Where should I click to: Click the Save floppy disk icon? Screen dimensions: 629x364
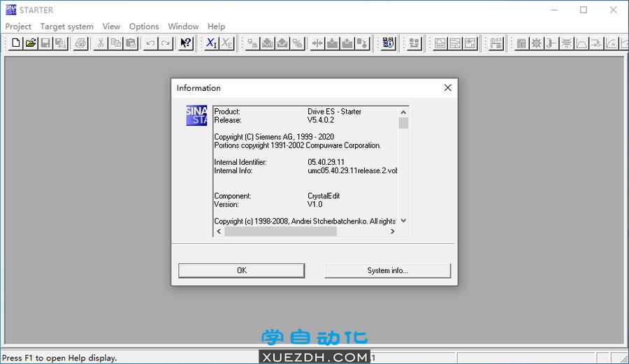click(45, 43)
